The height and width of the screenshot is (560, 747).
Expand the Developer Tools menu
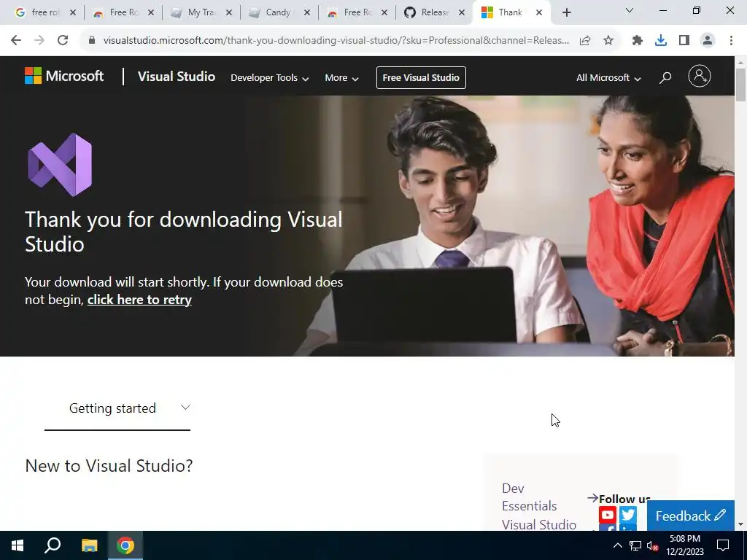(270, 77)
